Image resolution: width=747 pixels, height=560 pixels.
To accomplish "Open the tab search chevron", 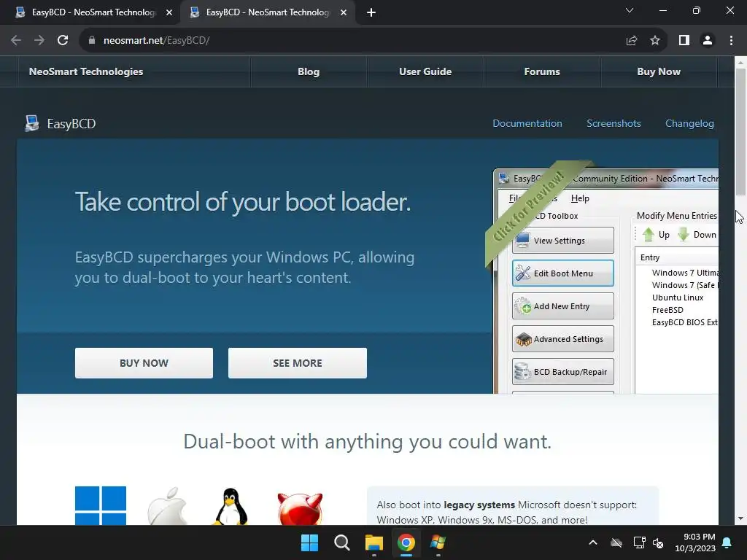I will [630, 10].
